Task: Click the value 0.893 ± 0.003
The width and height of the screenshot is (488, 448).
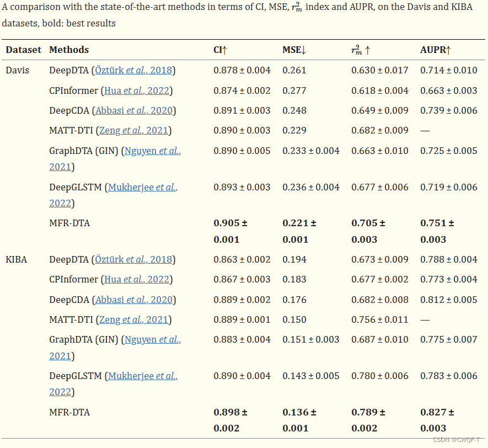Action: pos(242,188)
